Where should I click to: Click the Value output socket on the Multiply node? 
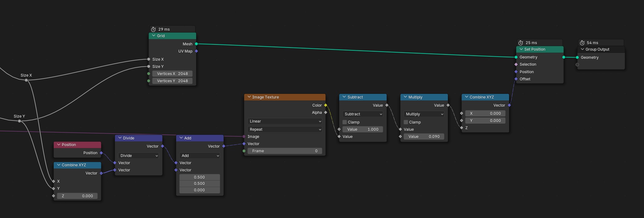point(448,105)
